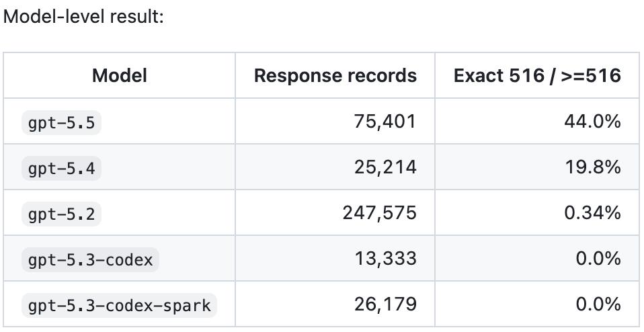Click the gpt-5.3-codex-spark model label
The height and width of the screenshot is (332, 644).
pos(119,305)
